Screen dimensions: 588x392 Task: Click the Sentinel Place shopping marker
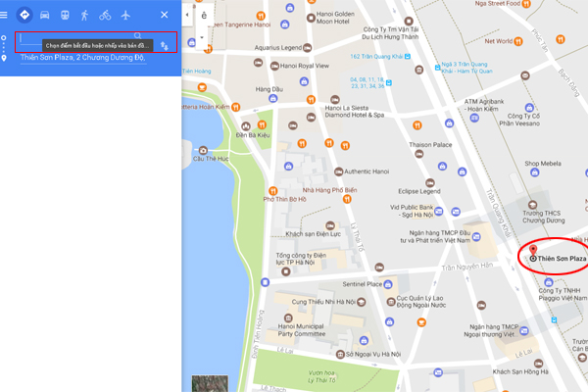pos(388,284)
